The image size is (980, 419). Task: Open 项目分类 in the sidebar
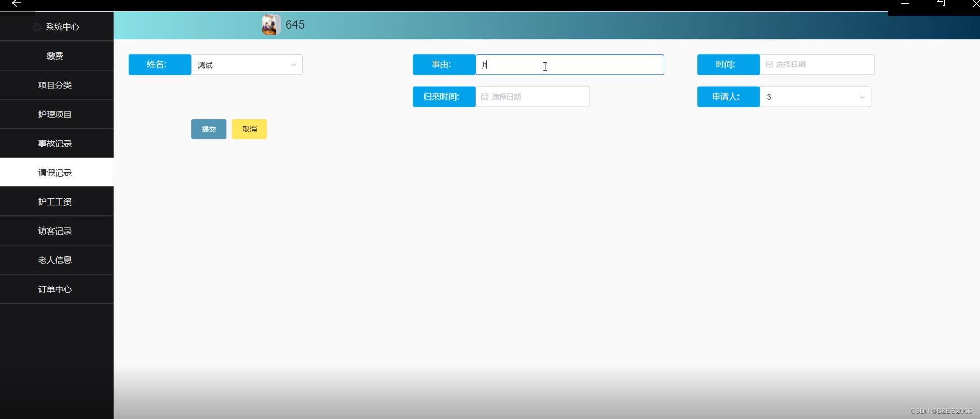(57, 85)
